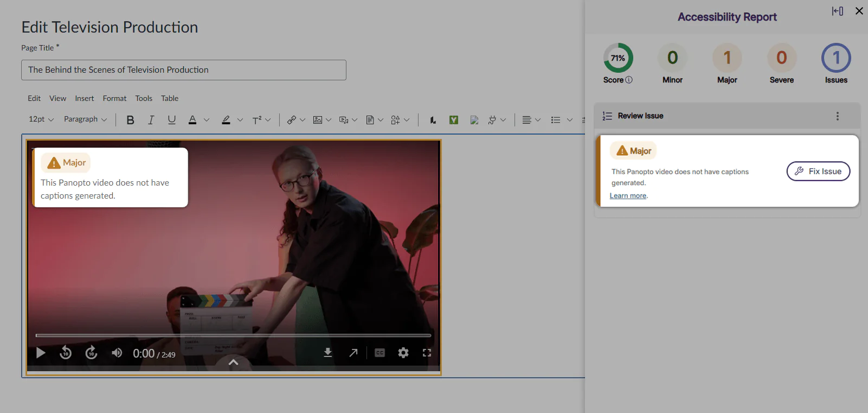Click the insert link icon
868x413 pixels.
pyautogui.click(x=292, y=120)
